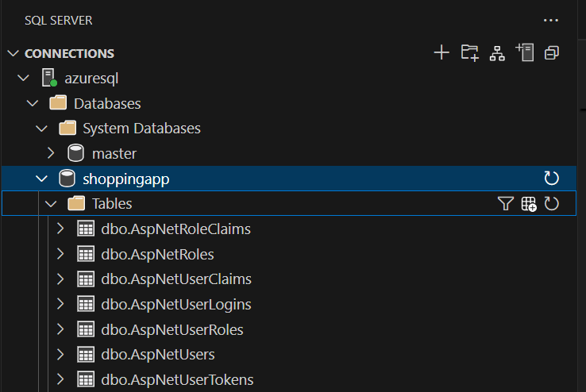Refresh the shoppingapp database

click(x=552, y=179)
